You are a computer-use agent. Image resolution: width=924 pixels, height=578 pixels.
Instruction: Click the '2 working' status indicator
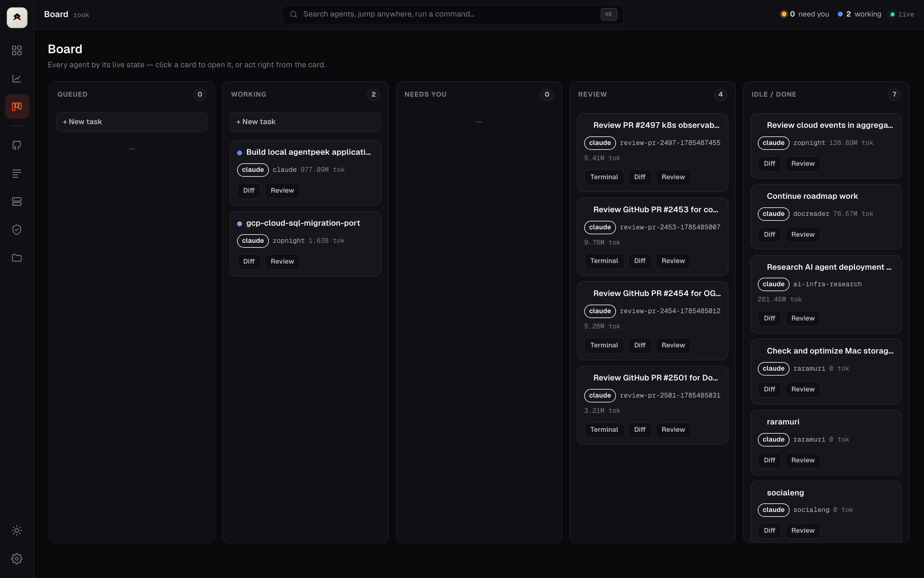click(860, 14)
